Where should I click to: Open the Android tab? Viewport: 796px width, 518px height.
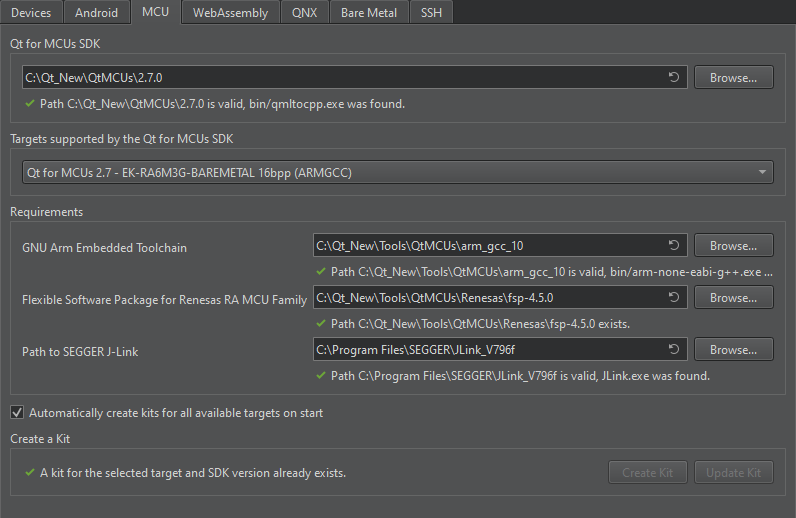coord(96,13)
